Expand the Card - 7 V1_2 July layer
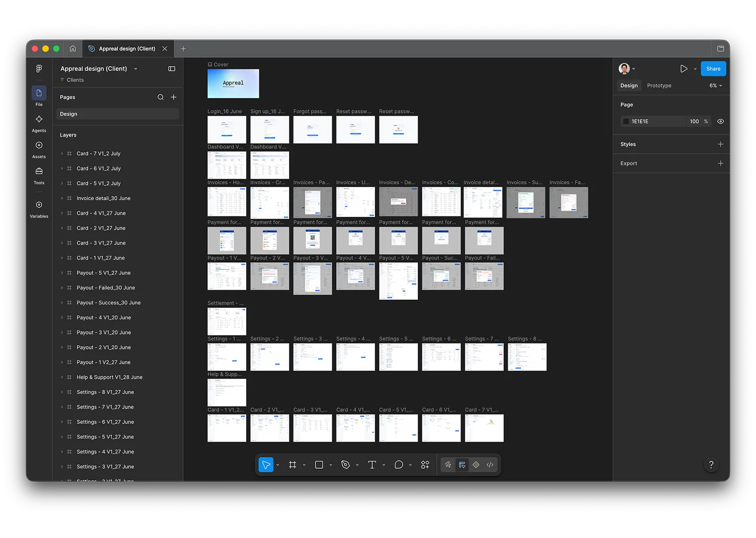The height and width of the screenshot is (538, 756). pyautogui.click(x=62, y=154)
